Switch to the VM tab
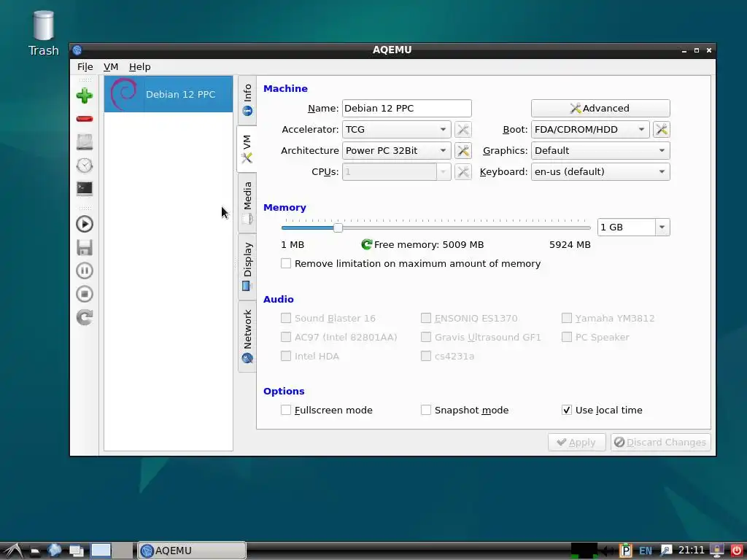This screenshot has height=560, width=747. (247, 149)
